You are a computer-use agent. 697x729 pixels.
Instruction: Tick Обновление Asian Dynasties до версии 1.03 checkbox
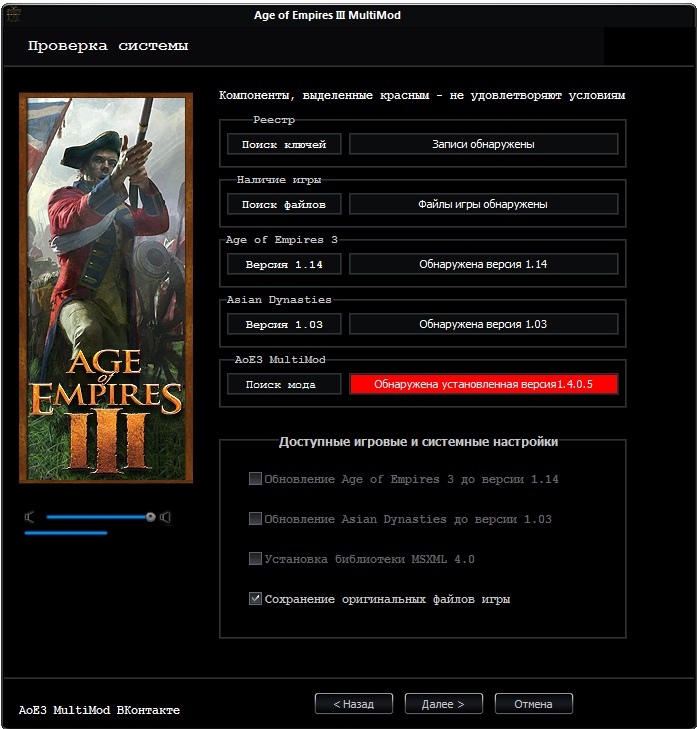coord(255,519)
